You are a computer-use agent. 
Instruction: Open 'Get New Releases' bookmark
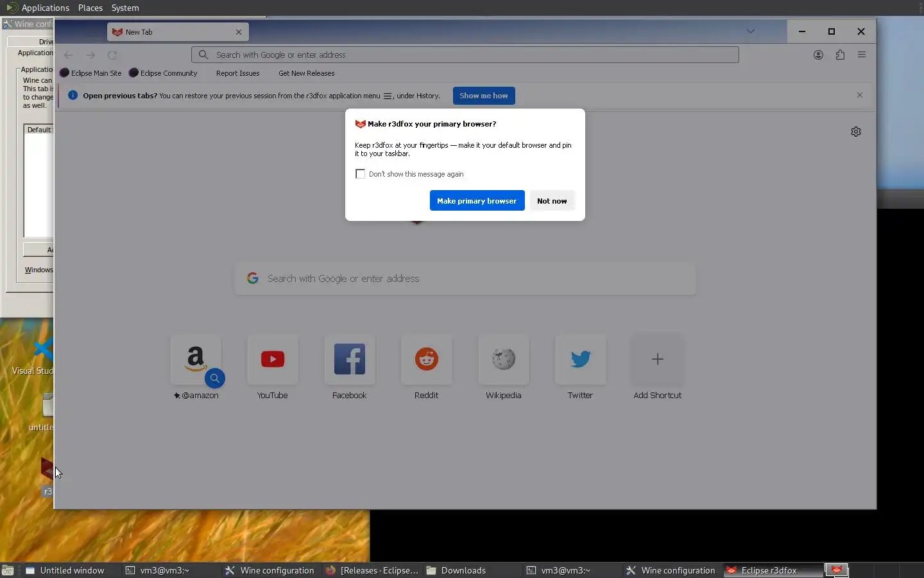coord(306,73)
